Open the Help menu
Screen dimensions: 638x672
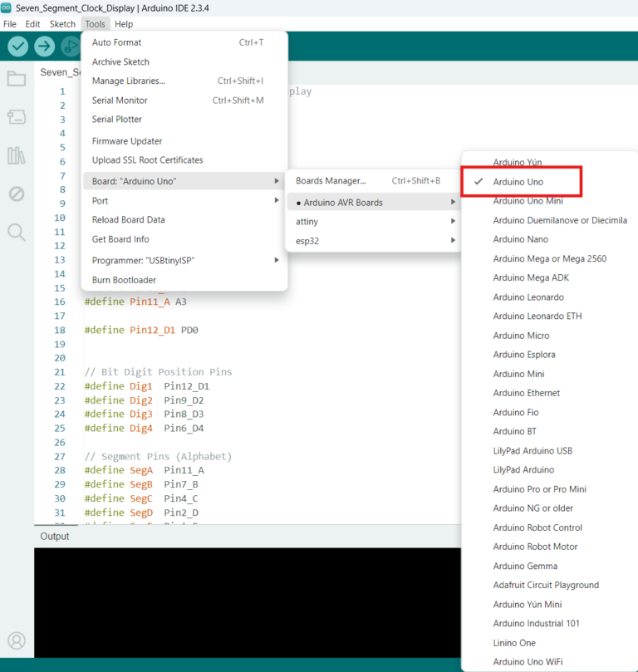124,24
